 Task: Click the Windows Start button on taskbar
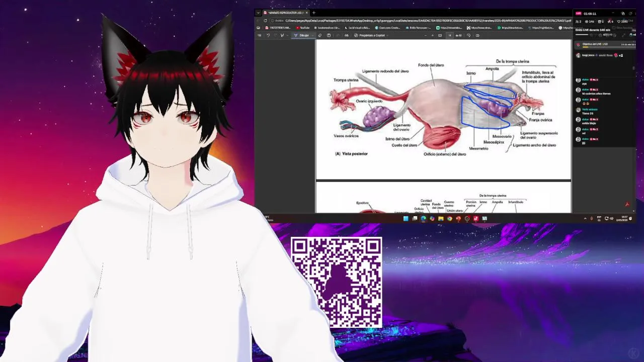click(406, 219)
